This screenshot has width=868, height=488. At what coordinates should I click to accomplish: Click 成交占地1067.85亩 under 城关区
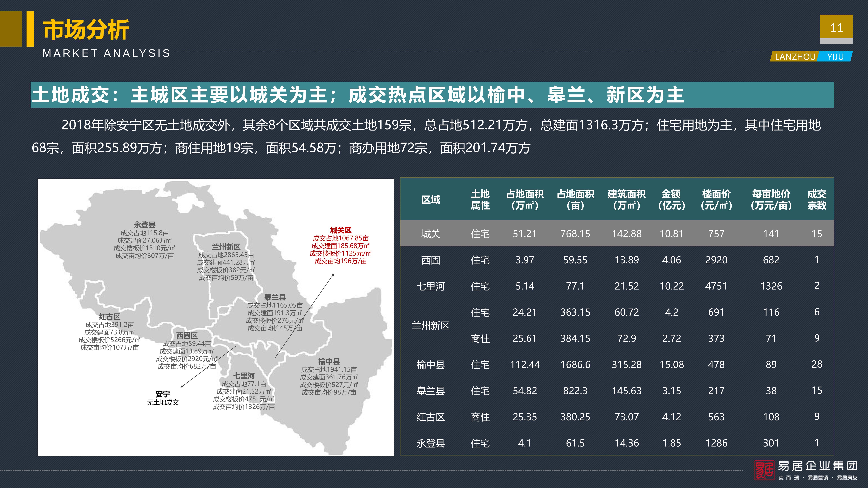point(341,238)
